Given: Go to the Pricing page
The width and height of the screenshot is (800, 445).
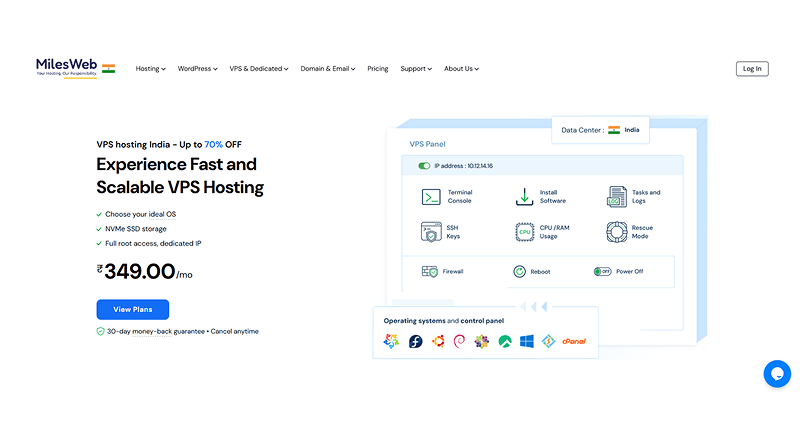Looking at the screenshot, I should click(x=378, y=69).
